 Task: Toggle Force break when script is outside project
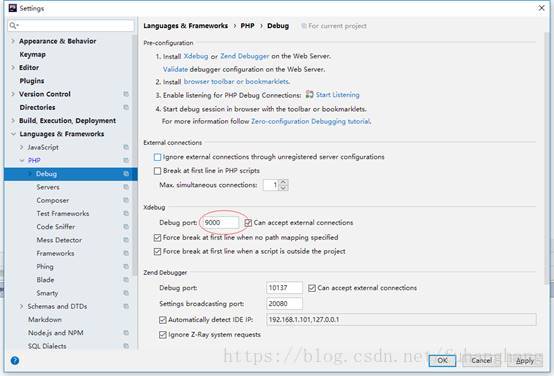(x=158, y=251)
